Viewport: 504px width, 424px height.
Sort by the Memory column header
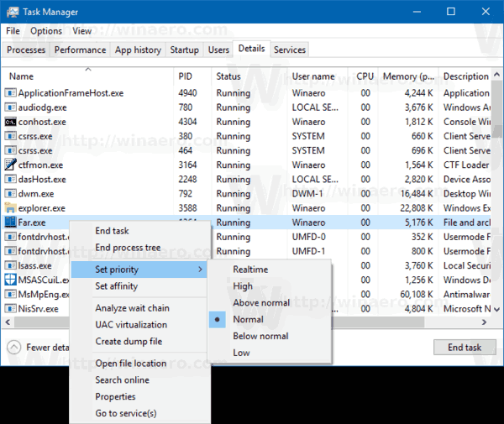408,76
